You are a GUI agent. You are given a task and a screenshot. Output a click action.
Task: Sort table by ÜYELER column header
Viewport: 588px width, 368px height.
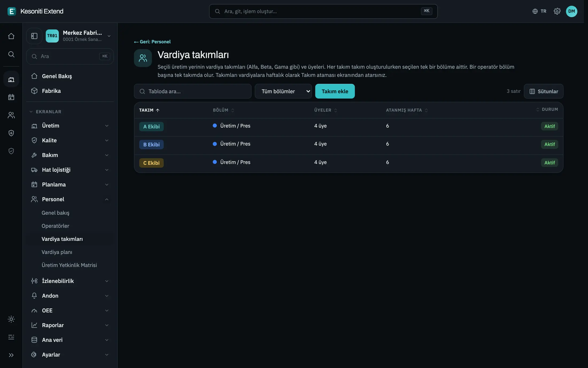(326, 110)
